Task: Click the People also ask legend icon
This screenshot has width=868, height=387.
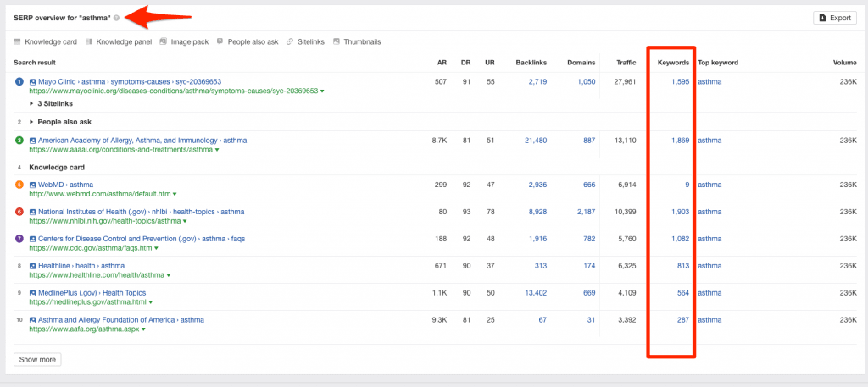Action: [x=220, y=41]
